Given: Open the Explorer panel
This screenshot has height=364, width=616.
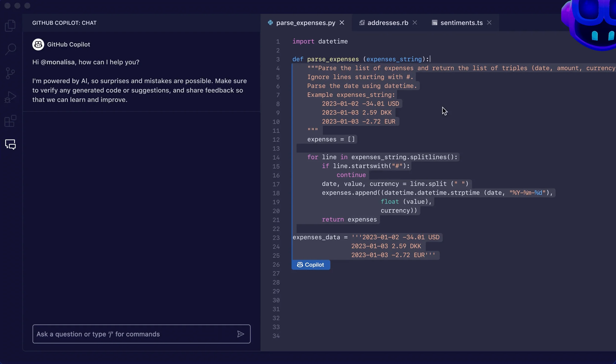Looking at the screenshot, I should (x=10, y=25).
